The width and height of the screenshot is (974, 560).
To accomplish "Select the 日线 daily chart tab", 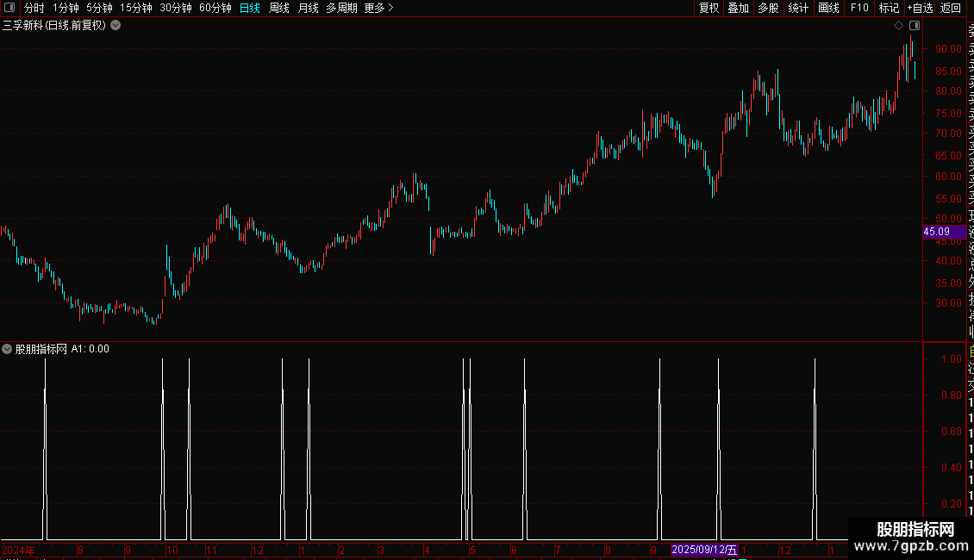I will (250, 8).
